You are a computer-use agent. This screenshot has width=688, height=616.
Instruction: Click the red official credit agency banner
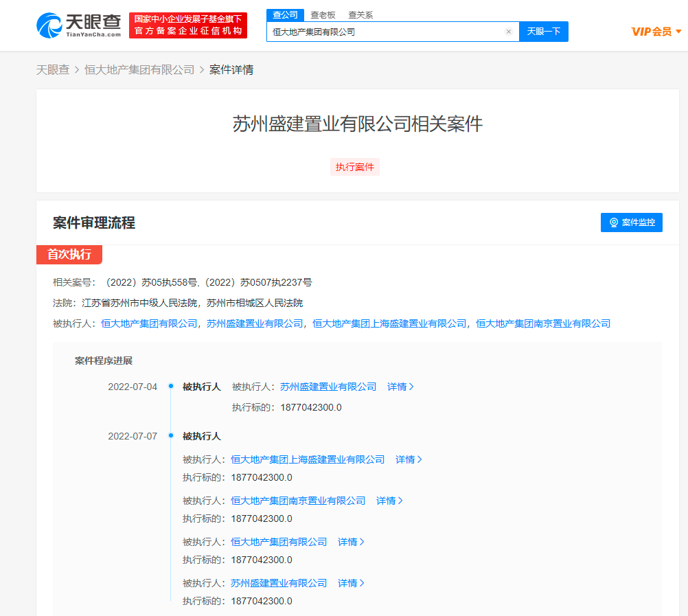pyautogui.click(x=188, y=25)
